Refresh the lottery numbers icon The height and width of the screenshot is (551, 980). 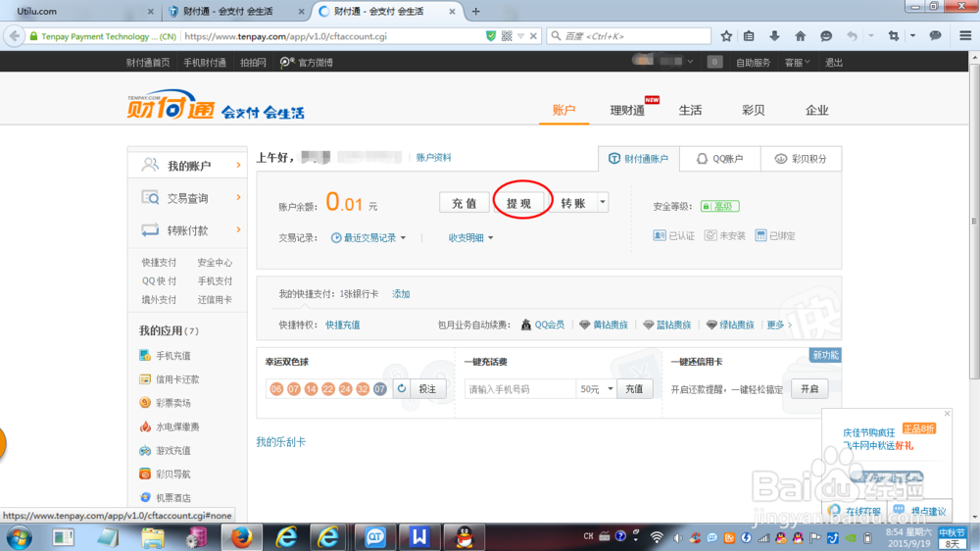(401, 389)
